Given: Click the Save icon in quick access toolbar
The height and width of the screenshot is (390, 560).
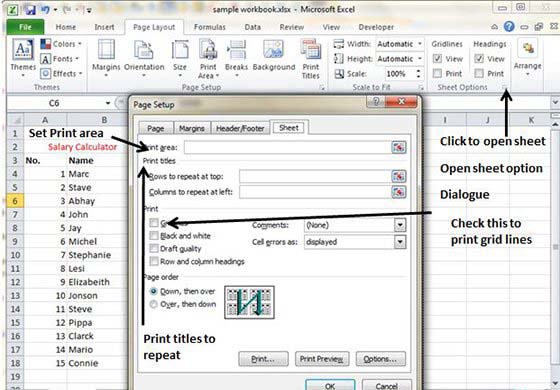Looking at the screenshot, I should (30, 10).
